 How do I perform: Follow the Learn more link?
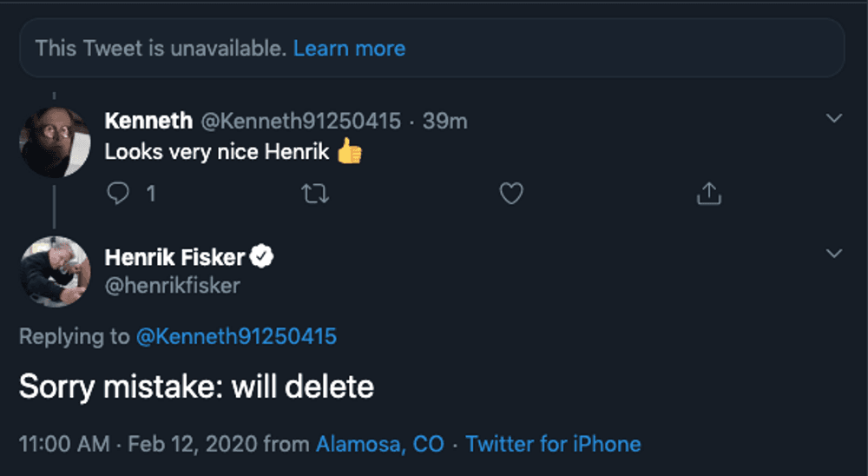click(x=349, y=49)
